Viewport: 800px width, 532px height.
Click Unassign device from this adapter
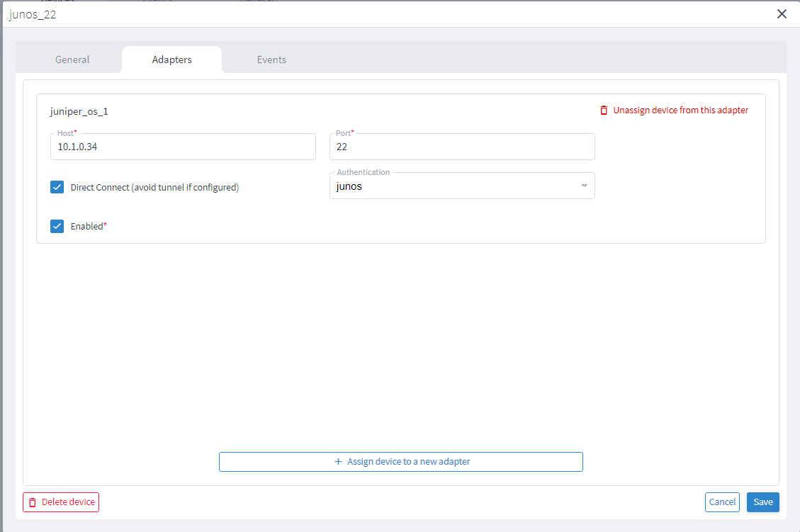click(x=681, y=110)
